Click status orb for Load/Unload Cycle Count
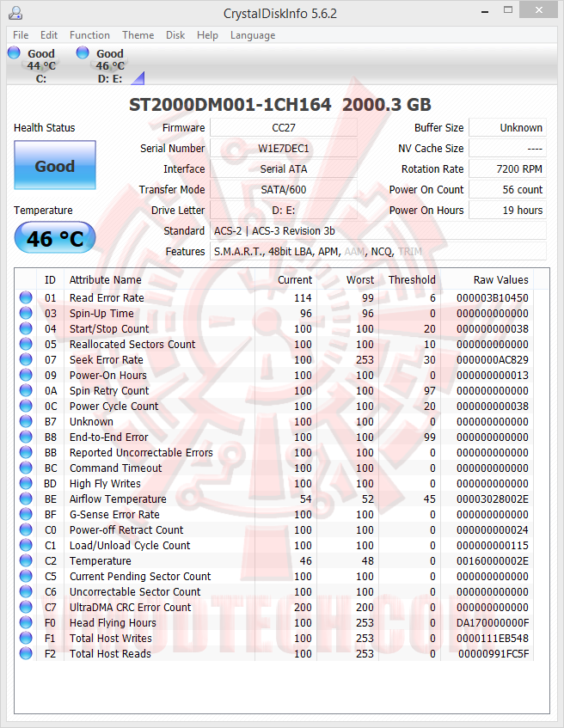Image resolution: width=564 pixels, height=728 pixels. pos(26,545)
